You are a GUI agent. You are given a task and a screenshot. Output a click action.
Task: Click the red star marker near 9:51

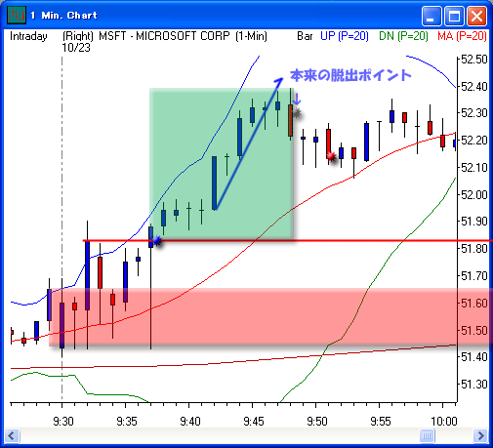point(331,157)
